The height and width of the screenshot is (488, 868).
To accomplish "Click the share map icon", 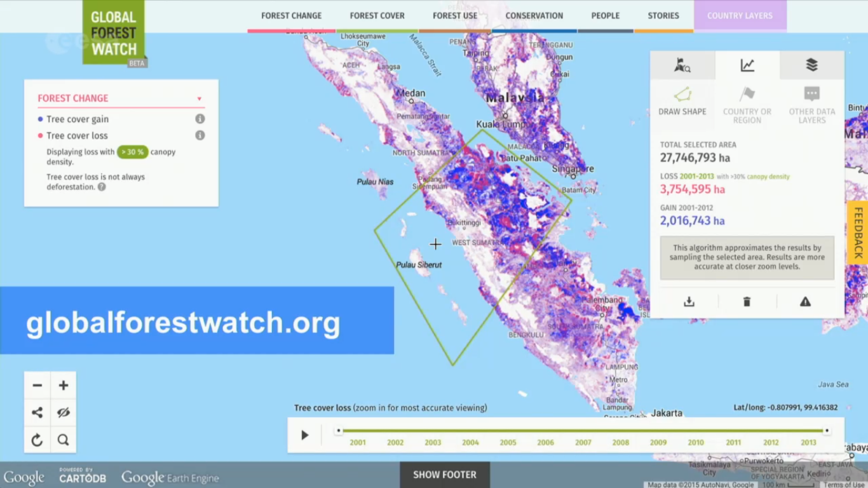I will click(x=37, y=412).
